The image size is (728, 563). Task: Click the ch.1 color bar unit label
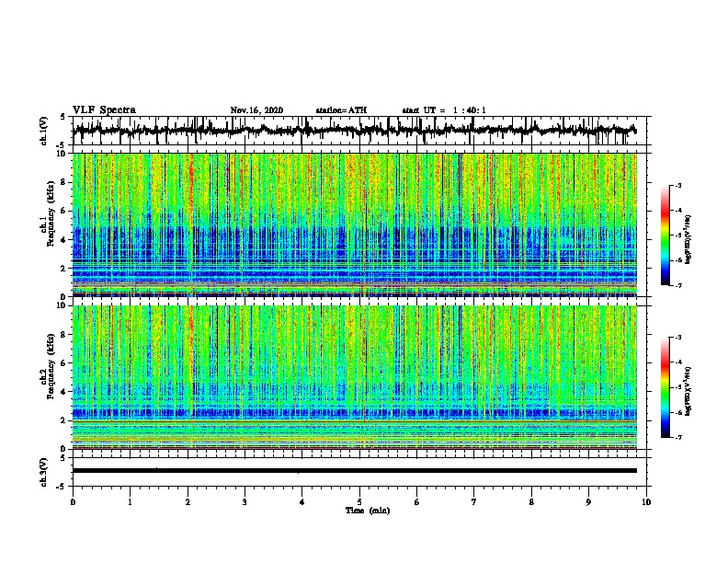(688, 239)
